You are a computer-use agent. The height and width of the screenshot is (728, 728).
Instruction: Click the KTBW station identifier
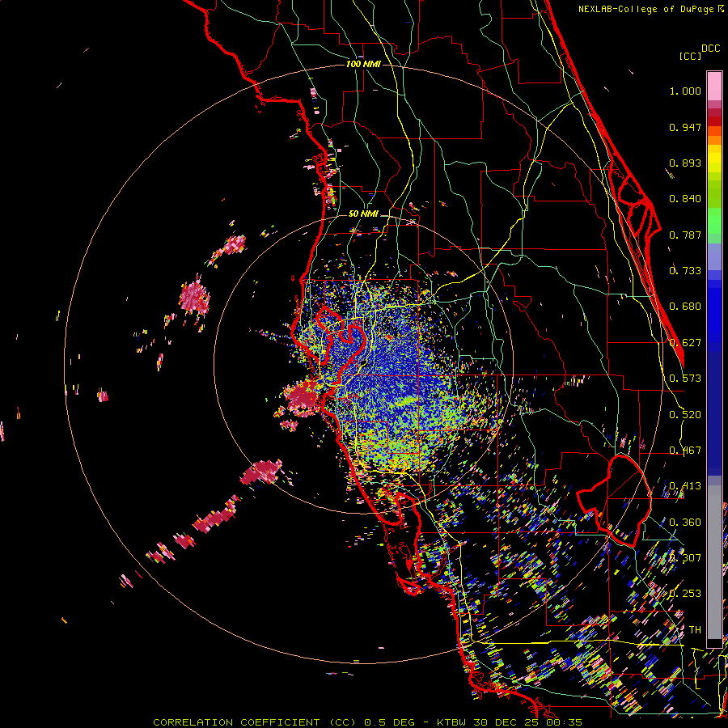453,722
